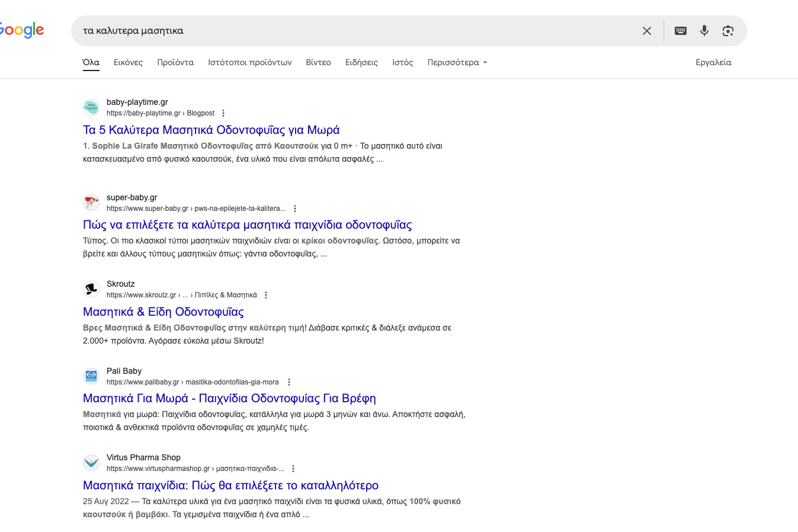Screen dimensions: 798x532
Task: Open Πώς να επιλέξετε τα καλύτερα μασητικά link
Action: (x=248, y=225)
